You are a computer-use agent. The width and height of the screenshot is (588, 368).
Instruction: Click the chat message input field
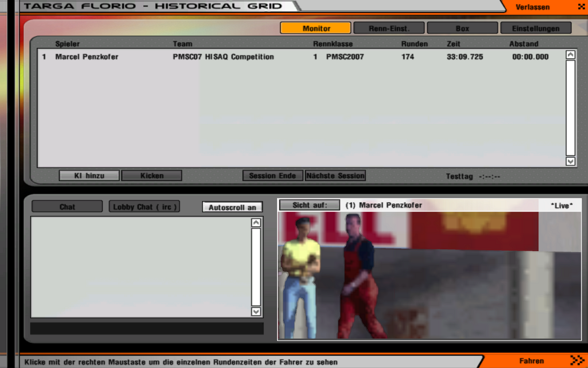point(147,328)
